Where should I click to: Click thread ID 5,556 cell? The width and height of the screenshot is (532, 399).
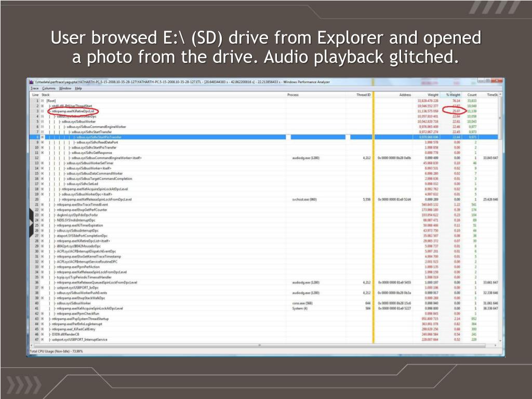tap(367, 199)
